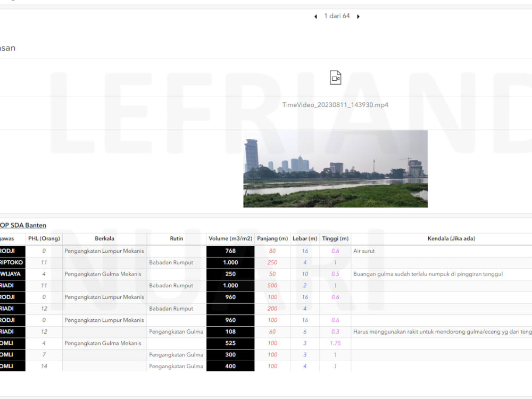
Task: Select the Rutin column header
Action: click(177, 238)
